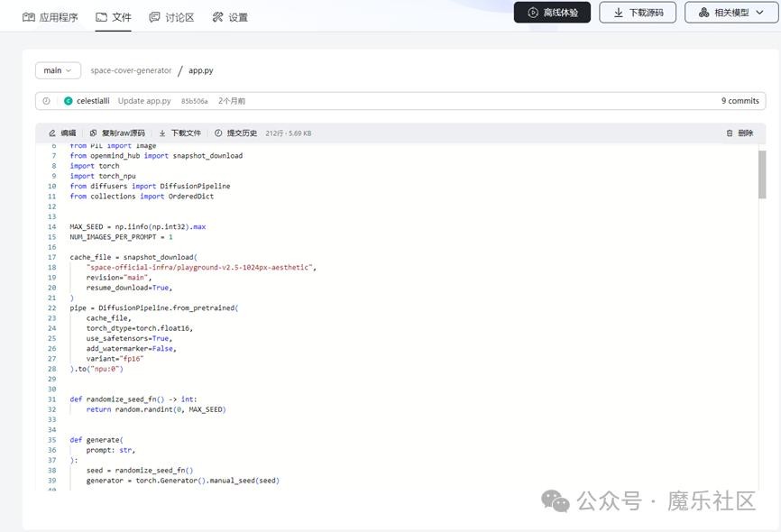This screenshot has width=781, height=532.
Task: Click the commit history clock icon
Action: coord(47,101)
